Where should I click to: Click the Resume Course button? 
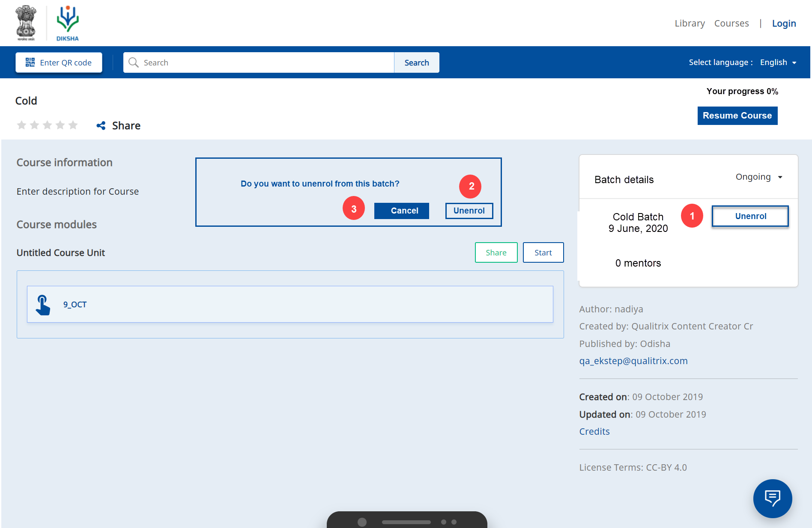click(x=737, y=116)
